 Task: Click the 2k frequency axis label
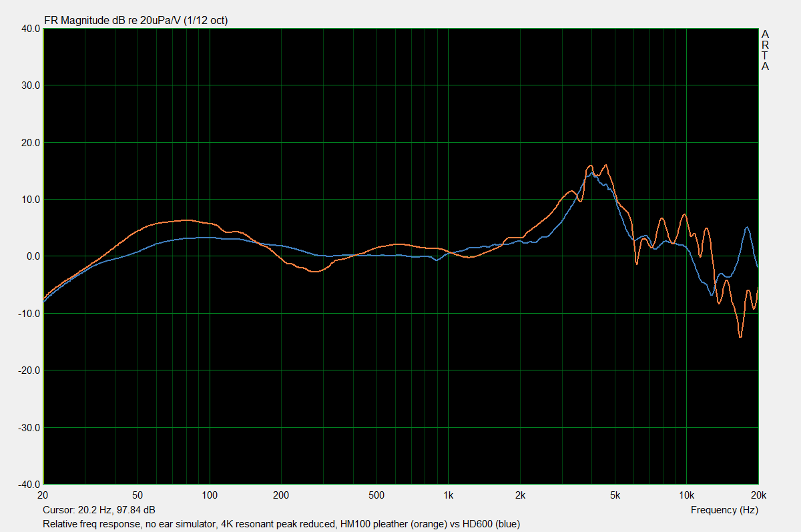(x=520, y=495)
